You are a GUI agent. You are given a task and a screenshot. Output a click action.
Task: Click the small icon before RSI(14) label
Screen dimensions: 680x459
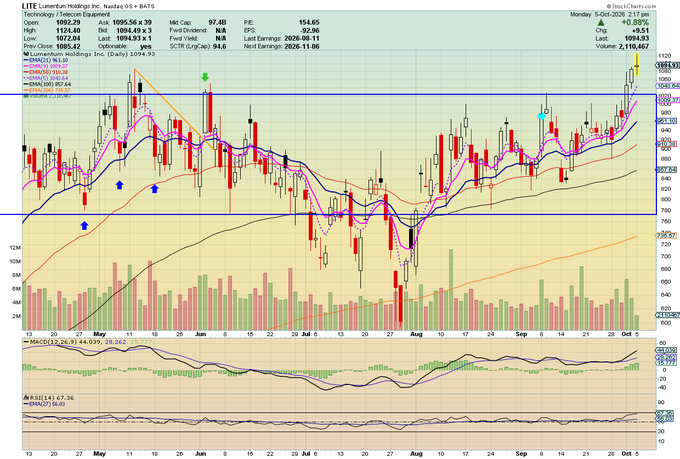point(26,397)
